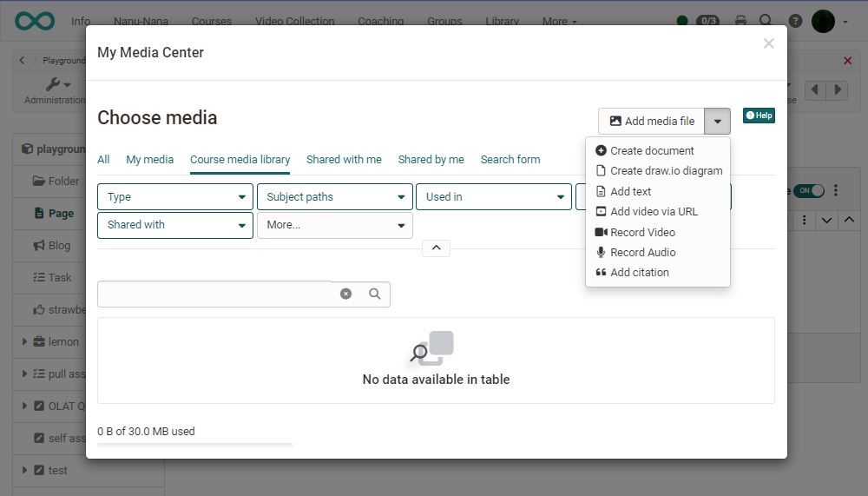Click the Add citation quote icon
Viewport: 868px width, 496px height.
tap(601, 272)
